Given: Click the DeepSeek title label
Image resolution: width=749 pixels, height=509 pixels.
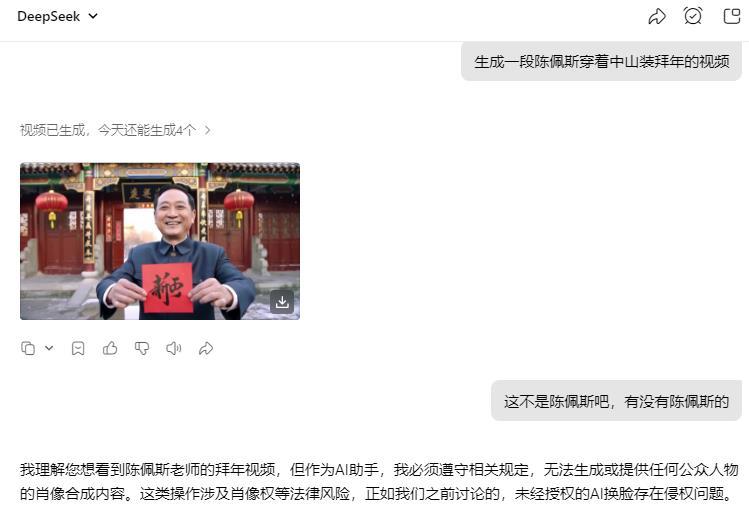Looking at the screenshot, I should [x=48, y=16].
